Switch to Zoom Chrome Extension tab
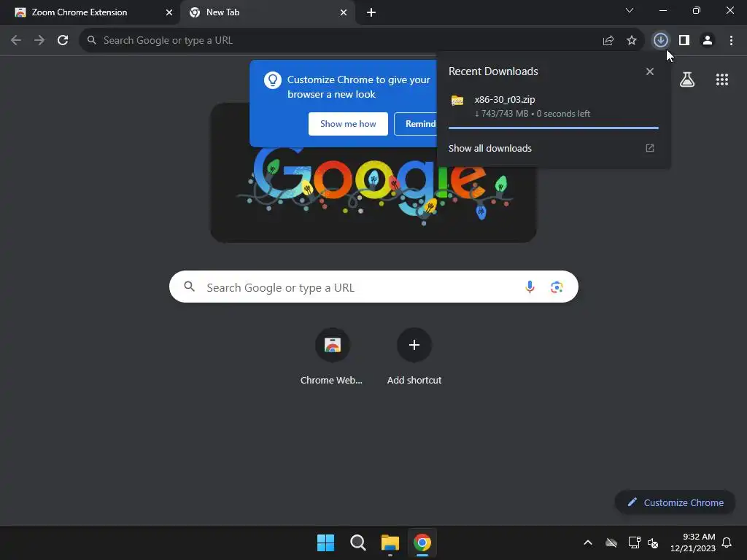Image resolution: width=747 pixels, height=560 pixels. click(90, 12)
